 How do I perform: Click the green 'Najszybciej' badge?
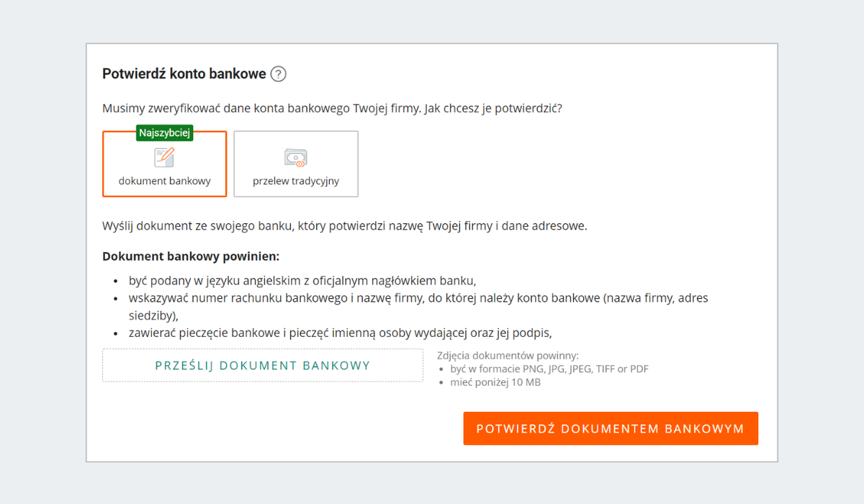tap(165, 132)
